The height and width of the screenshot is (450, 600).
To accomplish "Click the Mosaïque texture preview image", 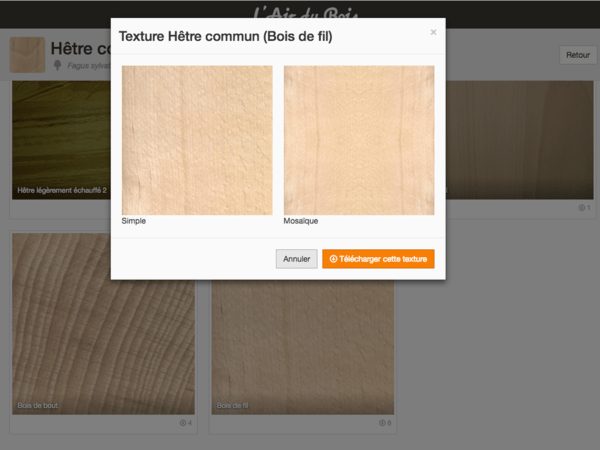I will (x=359, y=140).
